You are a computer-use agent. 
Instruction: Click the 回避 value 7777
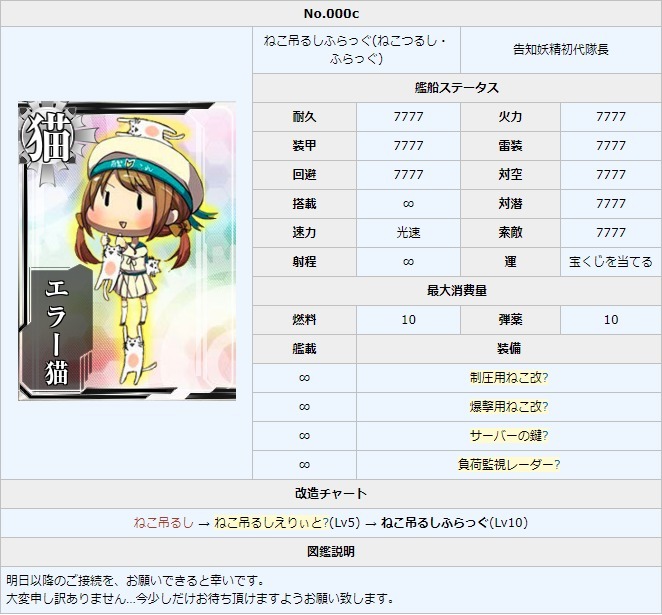point(408,174)
